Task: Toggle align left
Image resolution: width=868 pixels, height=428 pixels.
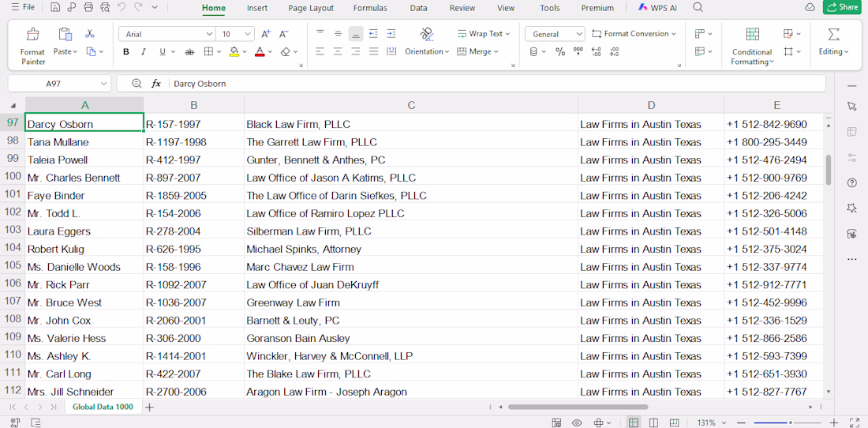Action: (x=320, y=51)
